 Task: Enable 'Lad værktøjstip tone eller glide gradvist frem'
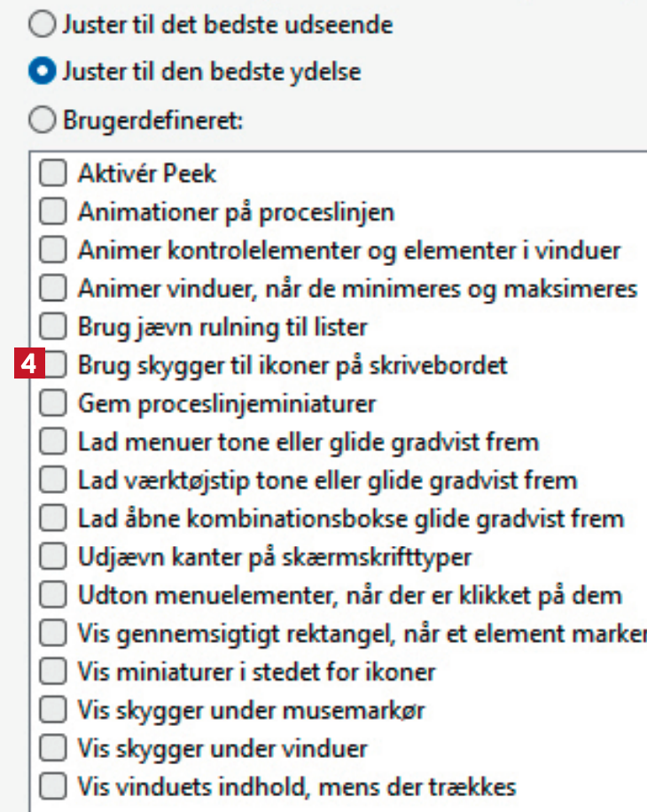coord(53,480)
